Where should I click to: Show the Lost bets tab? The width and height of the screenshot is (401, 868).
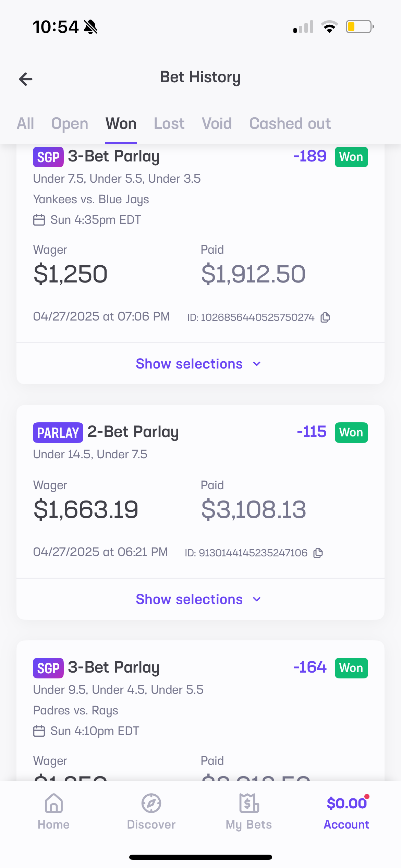(x=169, y=123)
